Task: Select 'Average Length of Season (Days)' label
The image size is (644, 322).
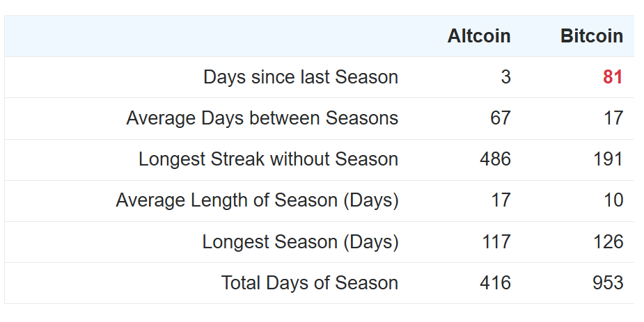Action: tap(257, 201)
